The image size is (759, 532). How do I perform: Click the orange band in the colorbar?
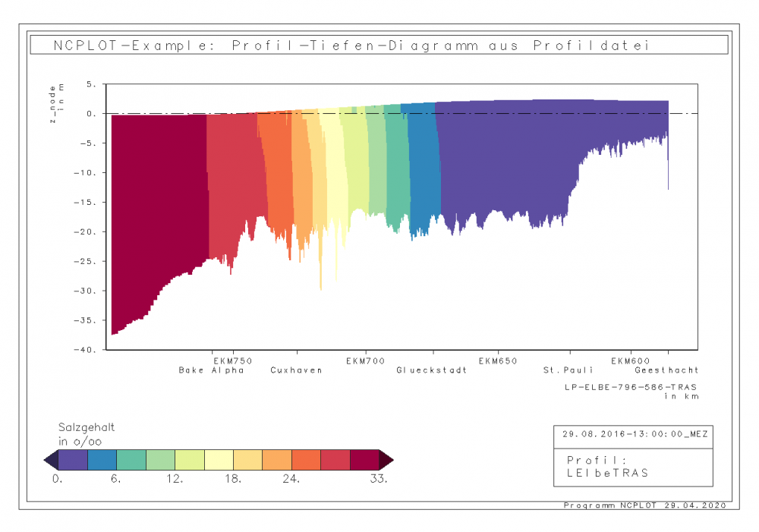point(277,459)
